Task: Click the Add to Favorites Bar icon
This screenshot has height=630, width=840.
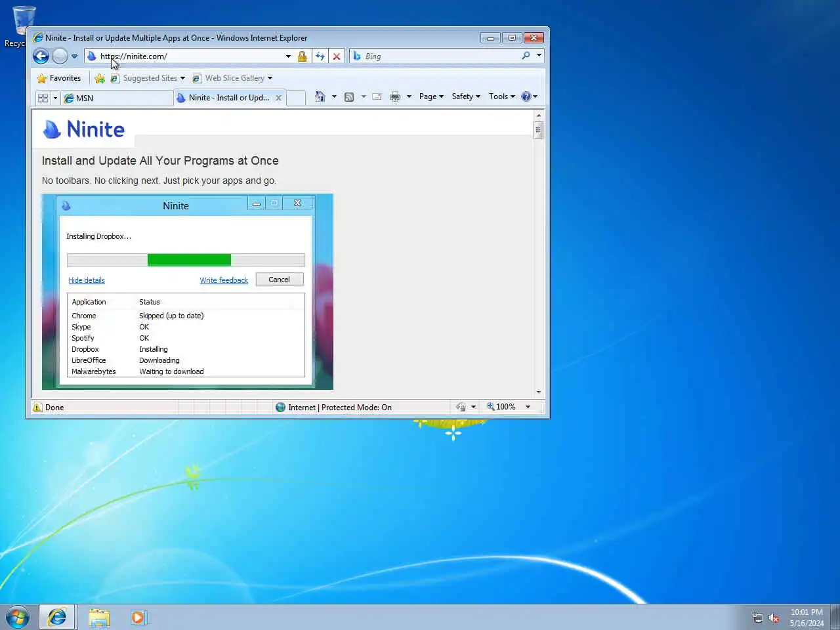Action: [100, 78]
